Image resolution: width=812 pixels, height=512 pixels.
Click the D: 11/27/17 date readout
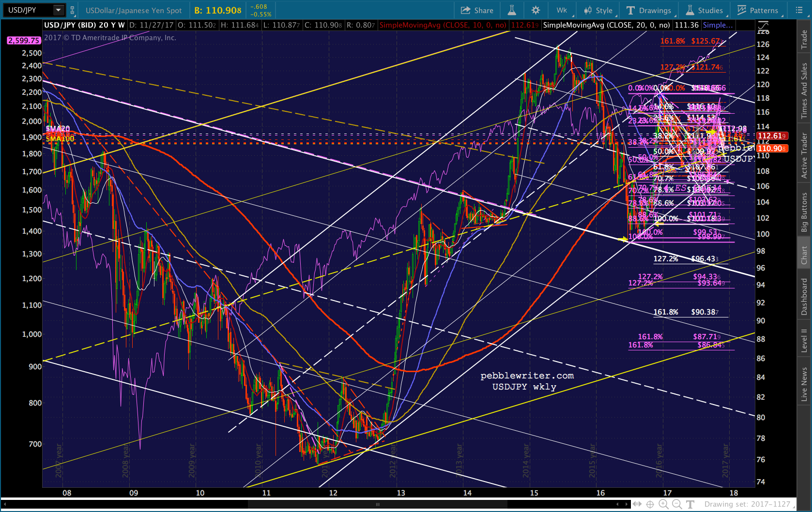click(151, 25)
